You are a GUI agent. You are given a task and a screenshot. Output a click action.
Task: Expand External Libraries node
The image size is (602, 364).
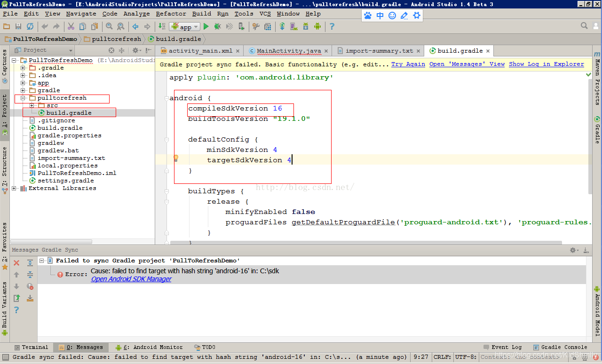pyautogui.click(x=14, y=188)
